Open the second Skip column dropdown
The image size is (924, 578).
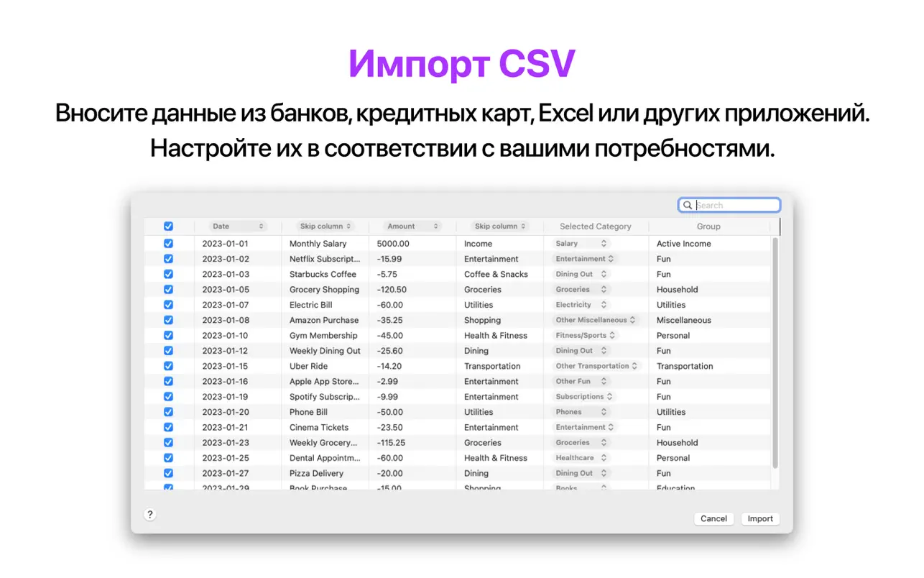click(x=500, y=226)
